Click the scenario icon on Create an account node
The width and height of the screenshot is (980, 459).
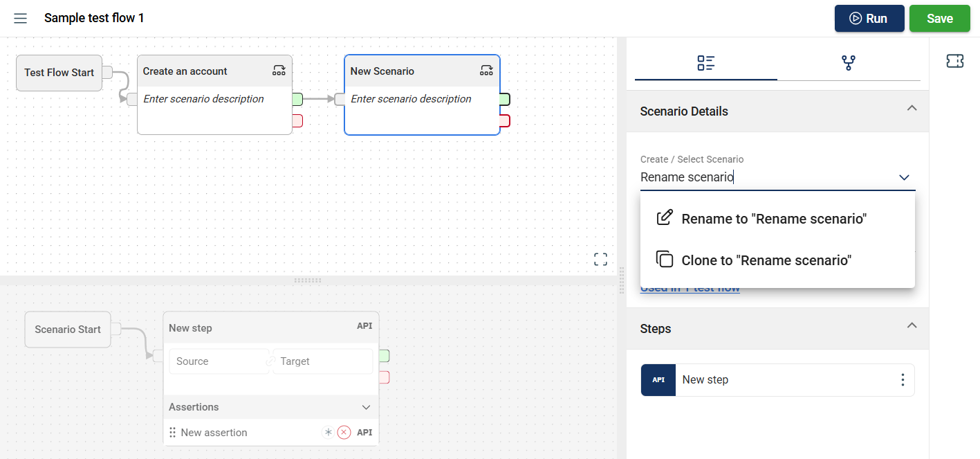[x=279, y=71]
